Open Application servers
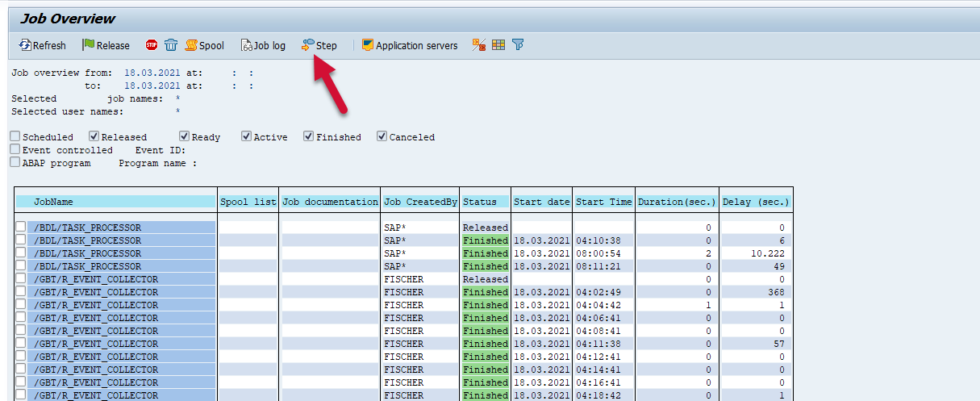Image resolution: width=980 pixels, height=401 pixels. click(410, 45)
